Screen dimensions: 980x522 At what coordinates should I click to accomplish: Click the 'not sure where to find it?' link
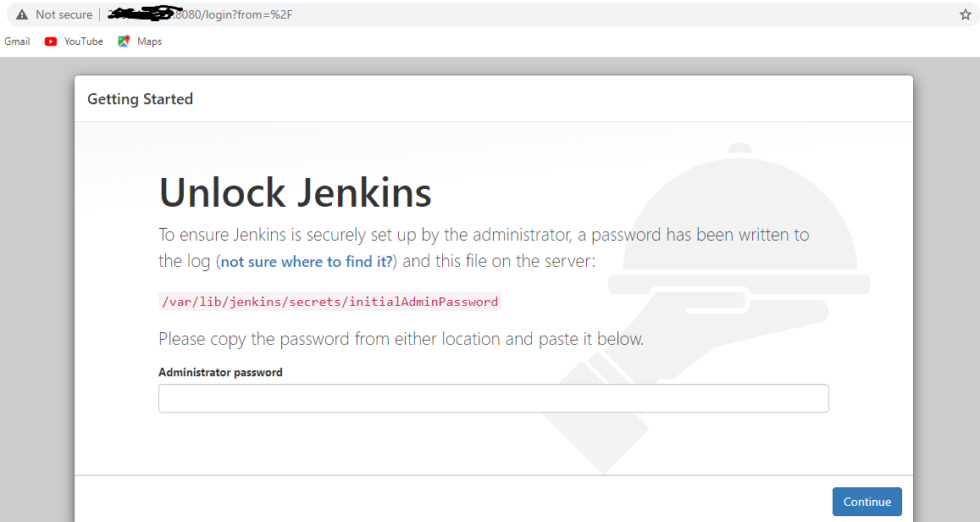coord(307,261)
